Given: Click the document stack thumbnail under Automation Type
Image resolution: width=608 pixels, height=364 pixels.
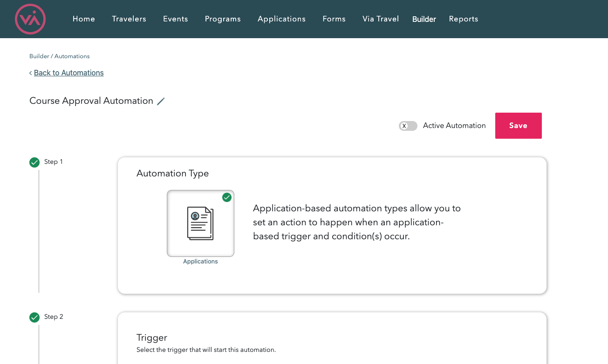Looking at the screenshot, I should pos(200,223).
